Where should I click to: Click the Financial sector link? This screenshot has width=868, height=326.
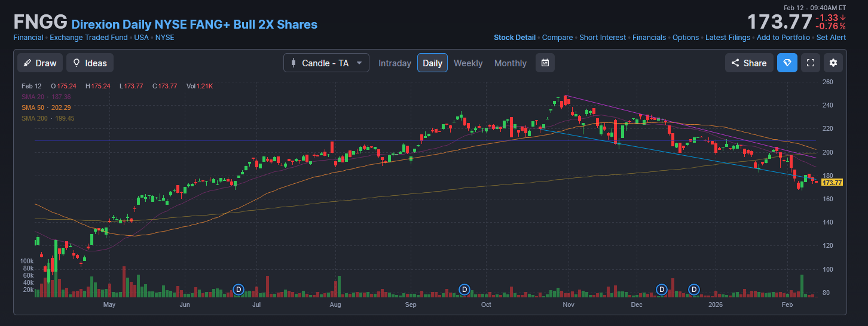[28, 37]
